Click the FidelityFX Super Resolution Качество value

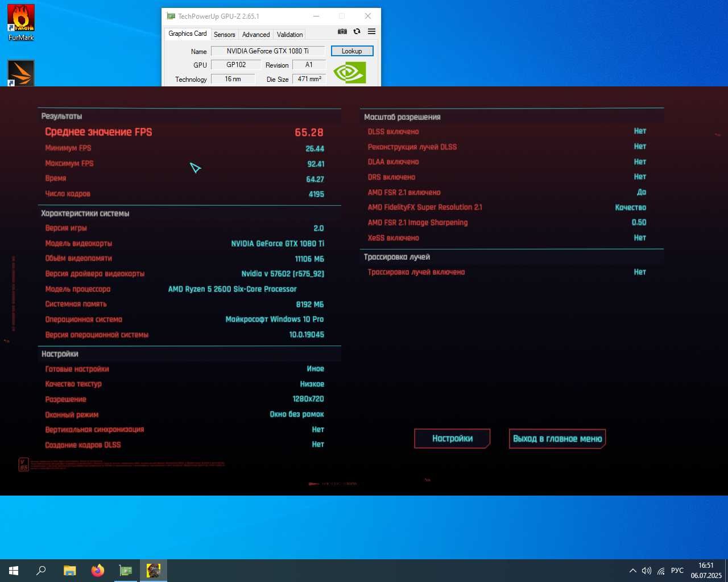(630, 207)
